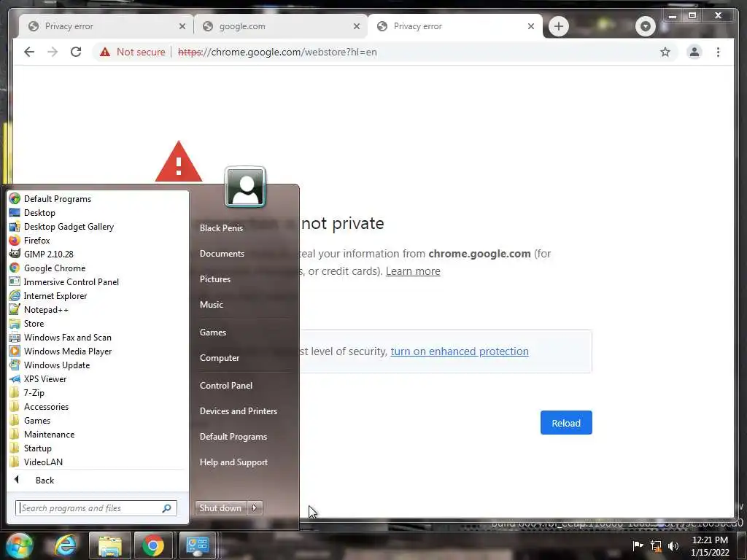Viewport: 747px width, 560px height.
Task: Expand the VideoLAN folder
Action: pyautogui.click(x=43, y=462)
